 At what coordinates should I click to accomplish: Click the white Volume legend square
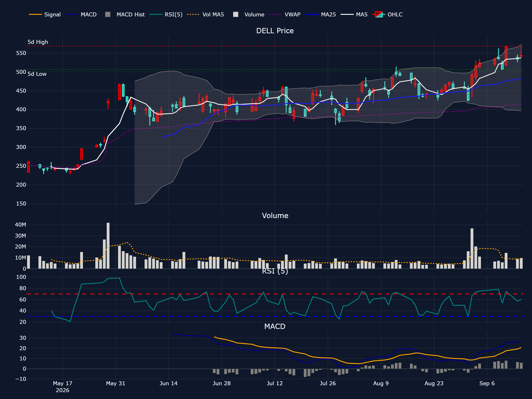(x=236, y=14)
